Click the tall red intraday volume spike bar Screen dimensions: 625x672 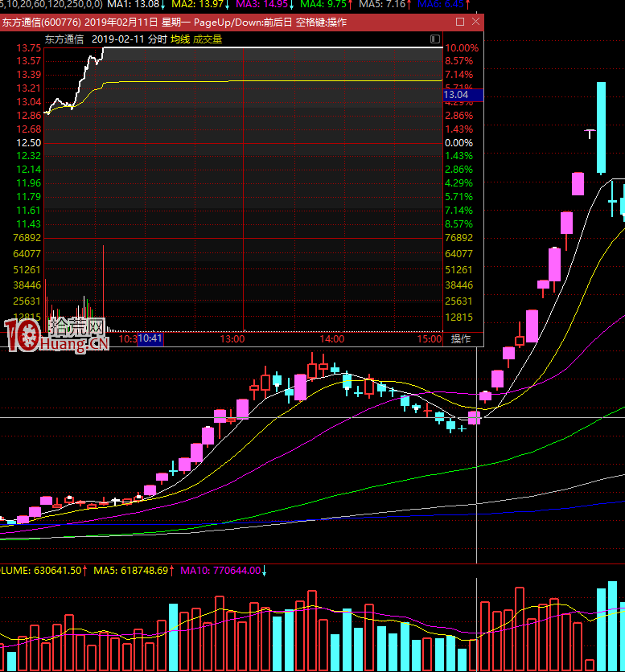pos(104,288)
